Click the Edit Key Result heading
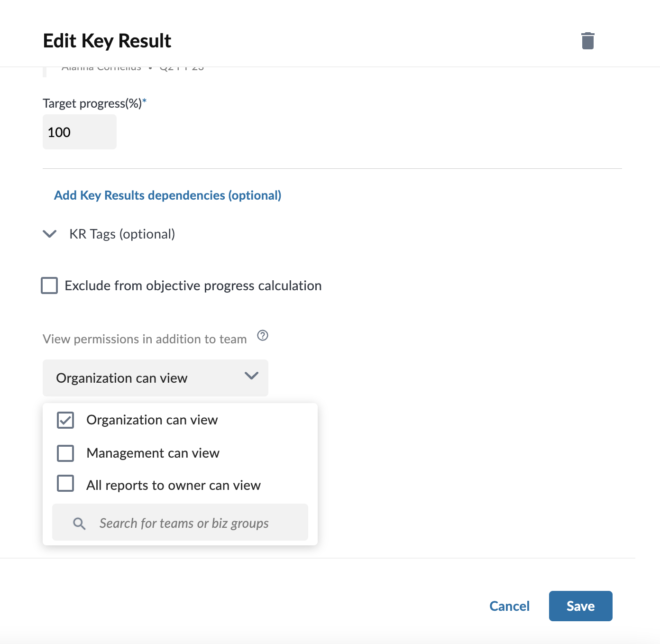This screenshot has width=660, height=644. coord(107,41)
